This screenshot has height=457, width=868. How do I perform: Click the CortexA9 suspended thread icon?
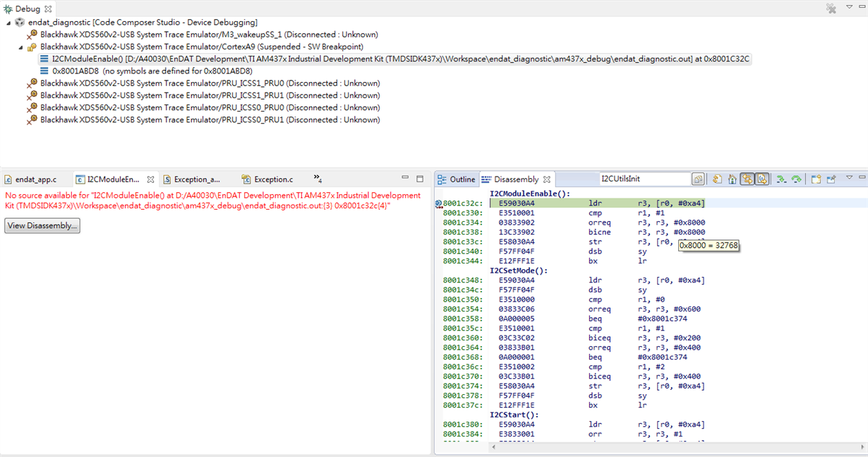[32, 47]
